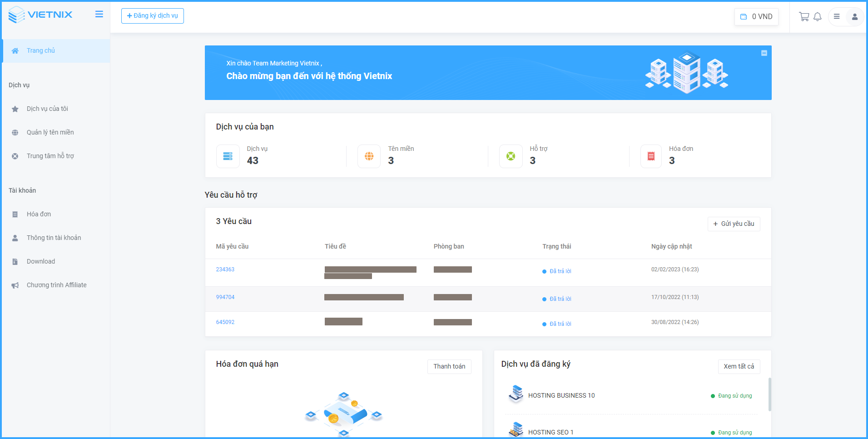Click Đã trả lời status of ticket 645092

pos(557,324)
